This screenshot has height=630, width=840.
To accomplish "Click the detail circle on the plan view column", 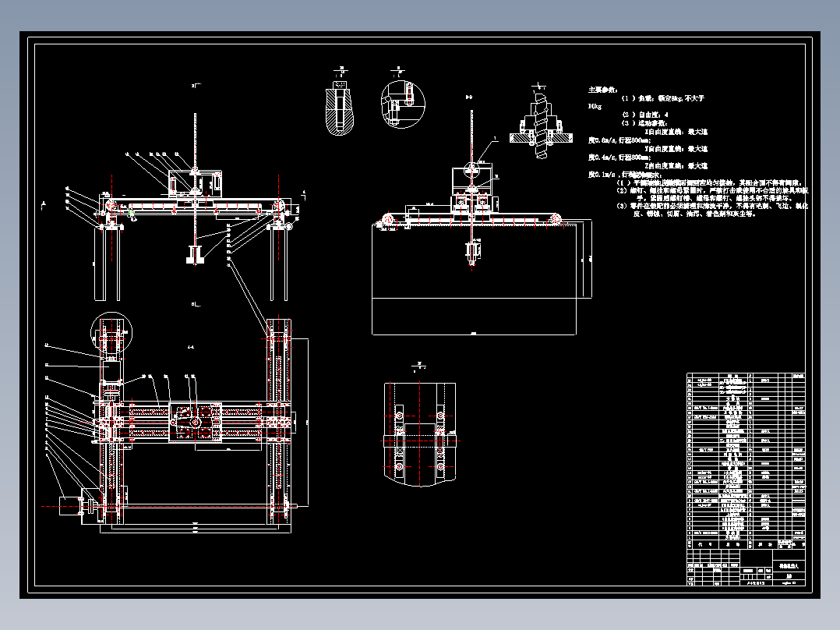I will pos(111,332).
